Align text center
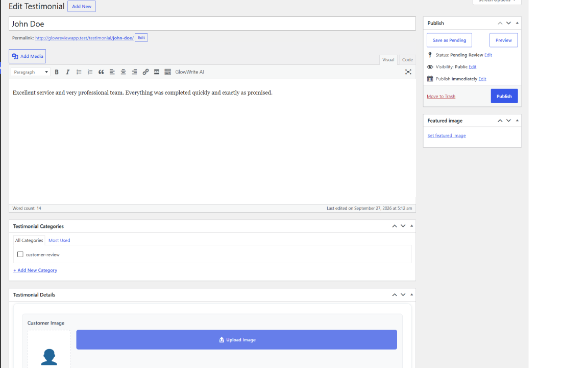The width and height of the screenshot is (588, 368). [x=123, y=72]
